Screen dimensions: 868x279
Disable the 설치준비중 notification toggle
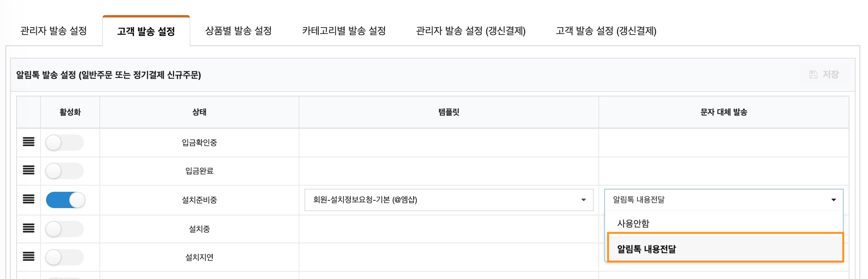tap(64, 200)
